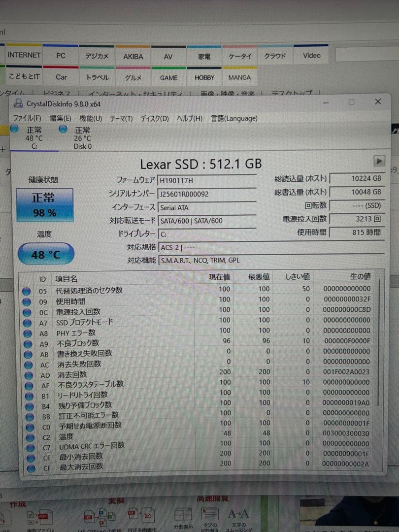This screenshot has height=532, width=399.
Task: Click the status circle for ID A8 row
Action: (28, 333)
